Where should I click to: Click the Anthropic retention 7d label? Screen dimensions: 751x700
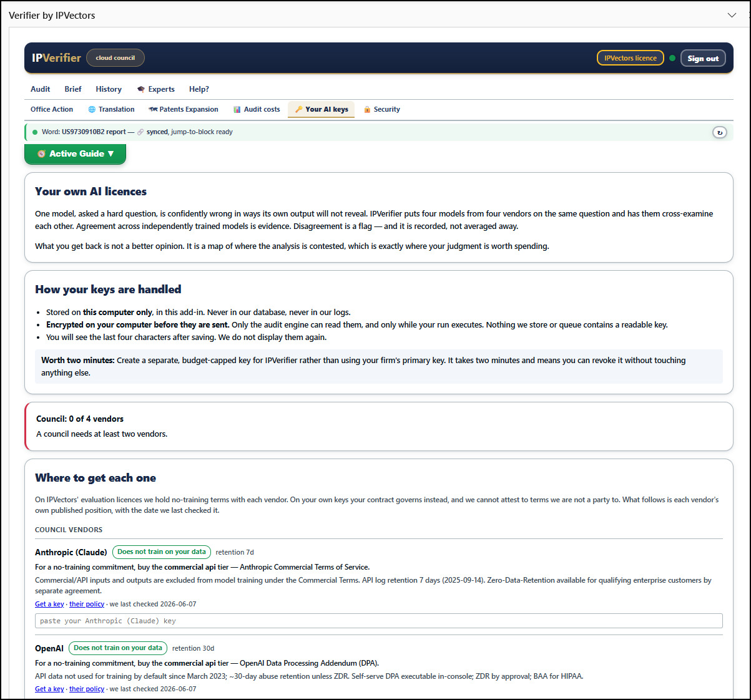235,552
